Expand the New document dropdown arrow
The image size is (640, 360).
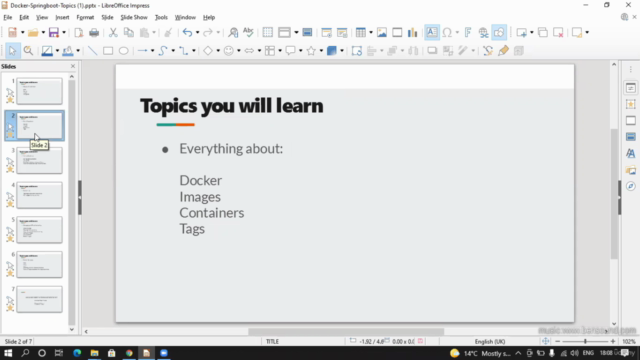click(22, 32)
